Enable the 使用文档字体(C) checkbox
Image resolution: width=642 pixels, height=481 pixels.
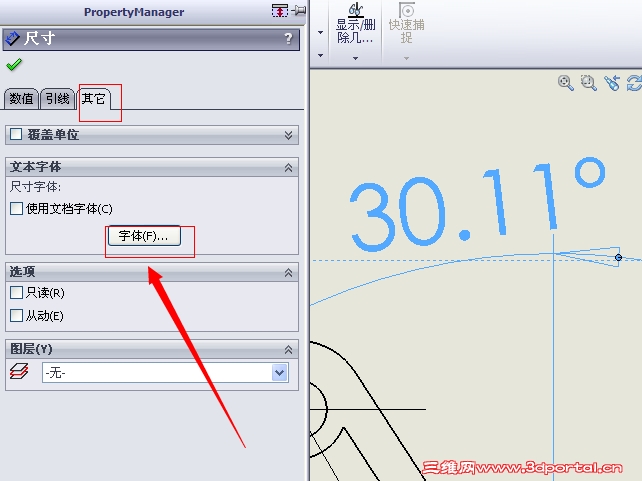tap(16, 208)
